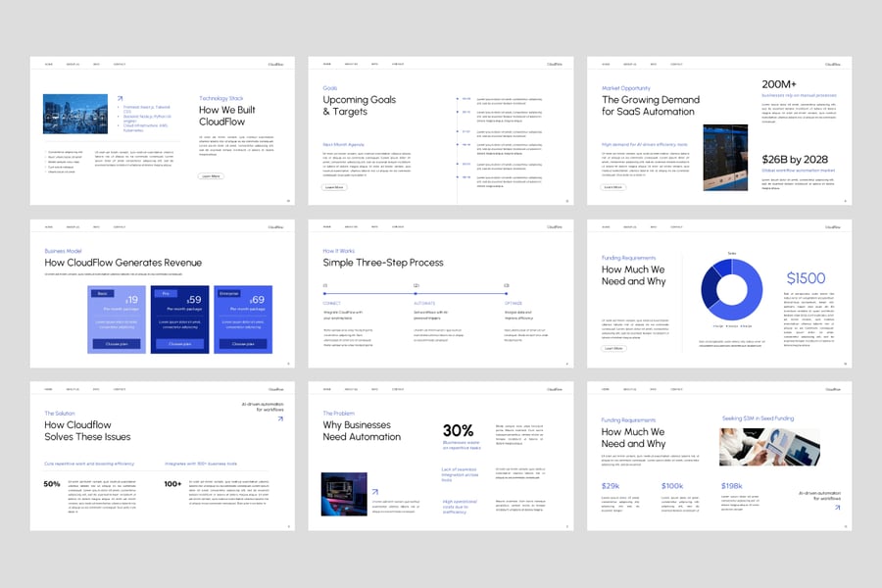Screen dimensions: 882x588
Task: Click the arrow icon on the Solution slide
Action: [279, 418]
